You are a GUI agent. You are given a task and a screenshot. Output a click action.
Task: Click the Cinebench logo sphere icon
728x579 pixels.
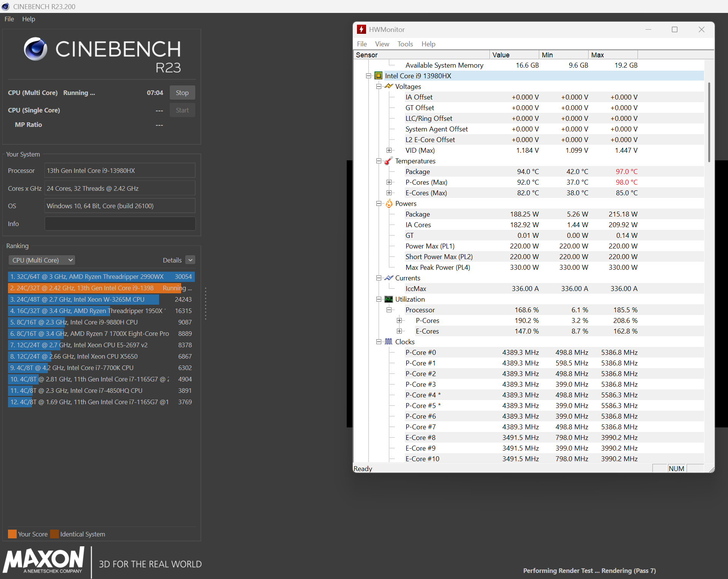point(36,49)
